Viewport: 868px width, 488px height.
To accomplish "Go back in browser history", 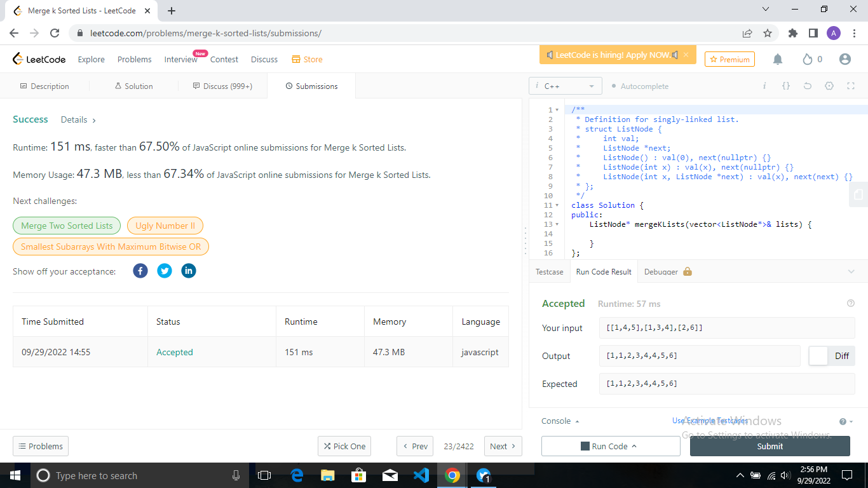I will 14,33.
